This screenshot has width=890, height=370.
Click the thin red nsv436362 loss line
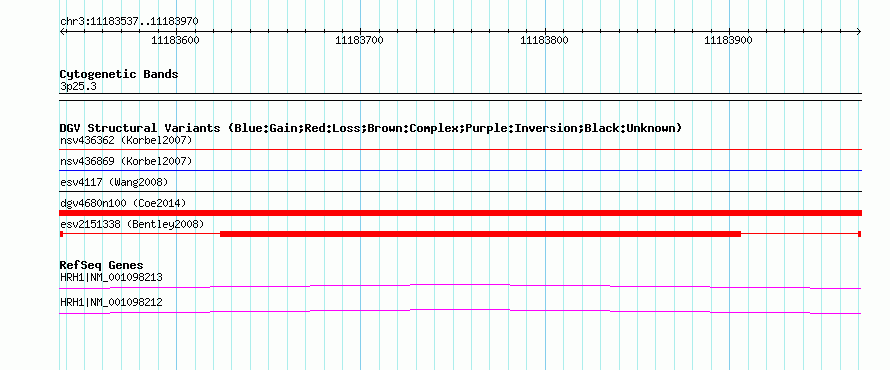pyautogui.click(x=460, y=149)
